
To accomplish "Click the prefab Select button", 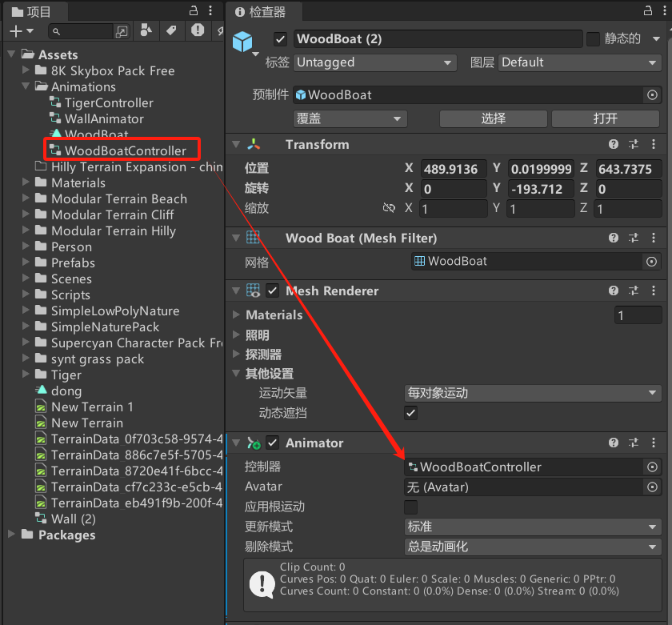I will [x=494, y=118].
